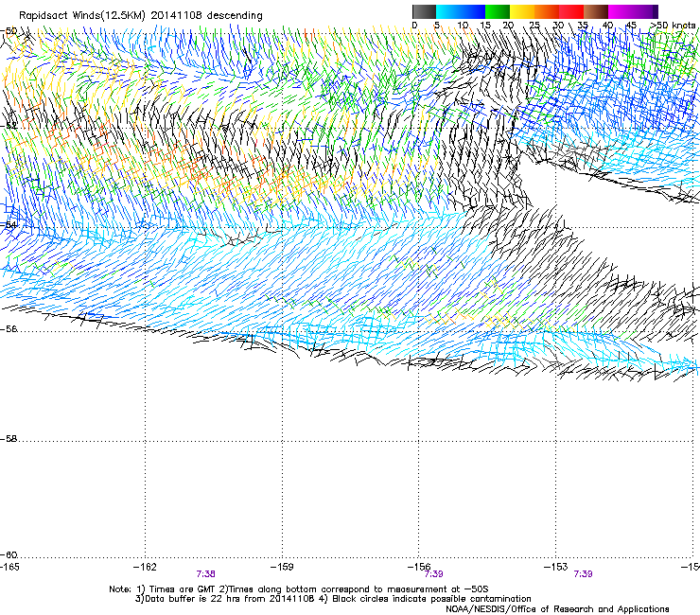Viewport: 700px width, 615px height.
Task: Click the NOAA/NESDIS credit text
Action: click(x=557, y=609)
